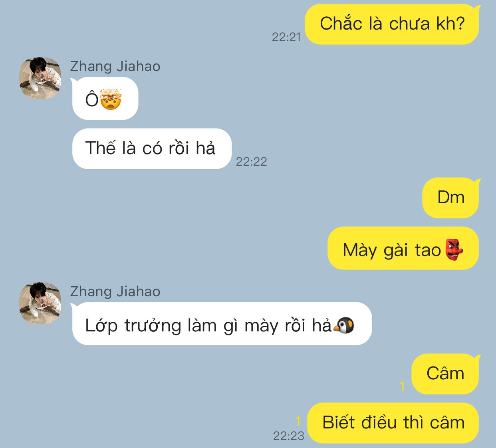Screen dimensions: 496x448
Task: Tap the "Thế là có rồi hả" bubble
Action: (152, 149)
